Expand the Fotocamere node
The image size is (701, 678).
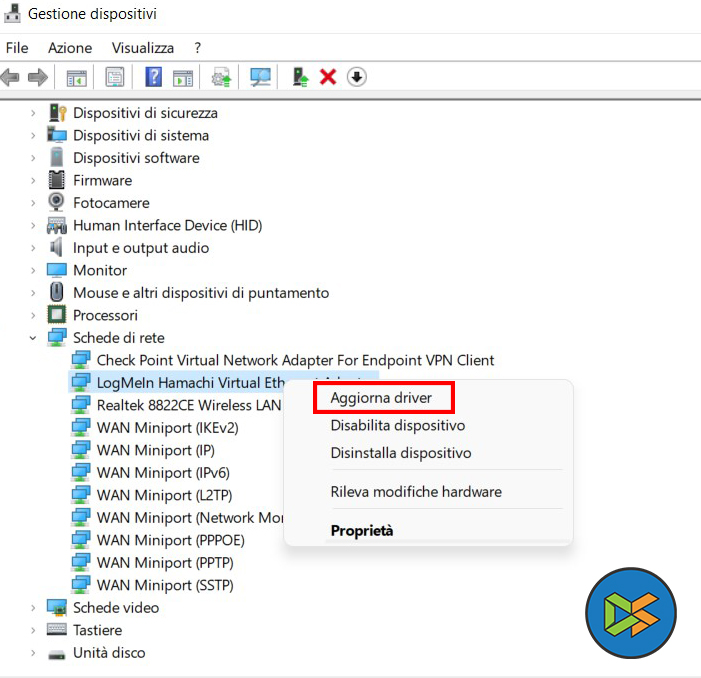tap(33, 203)
